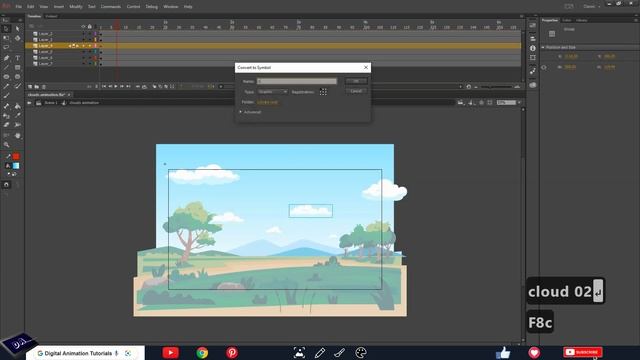The width and height of the screenshot is (640, 360).
Task: Select the Bone tool
Action: click(6, 106)
